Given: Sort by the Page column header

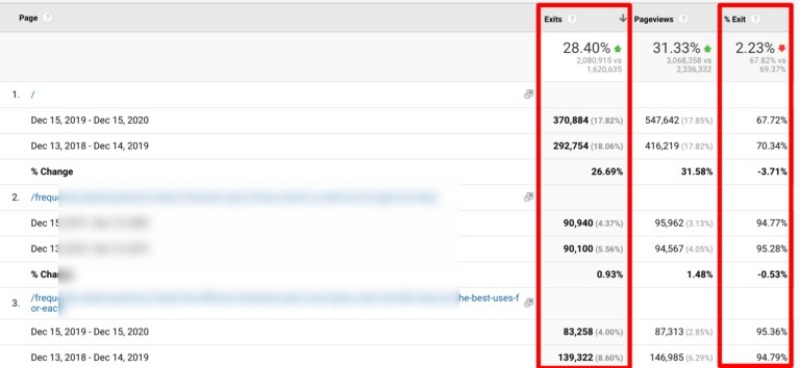Looking at the screenshot, I should pyautogui.click(x=29, y=18).
